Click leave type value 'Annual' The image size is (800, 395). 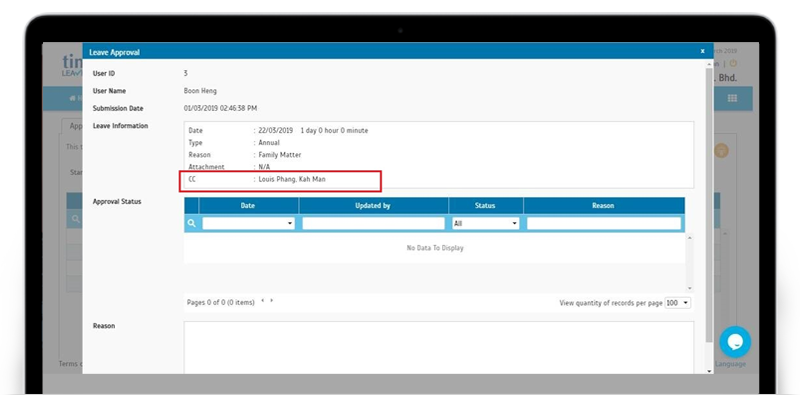pos(269,143)
